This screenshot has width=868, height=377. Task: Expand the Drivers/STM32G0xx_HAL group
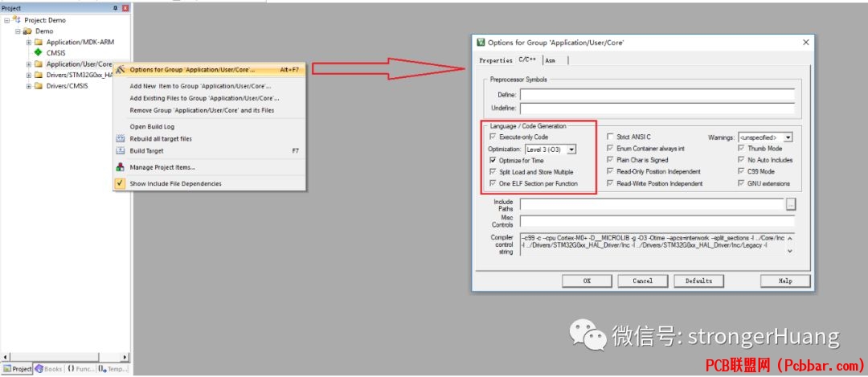click(x=29, y=75)
